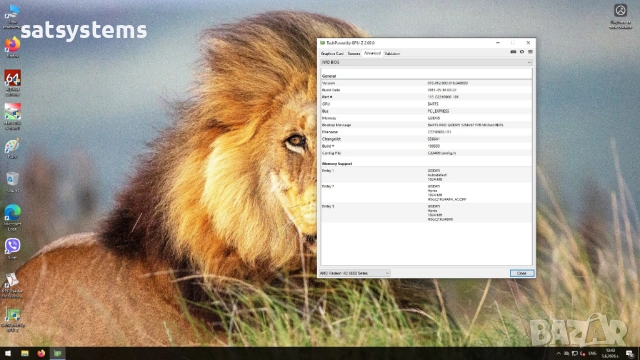Click the GPU-Z screenshot camera icon
The height and width of the screenshot is (360, 640).
click(x=513, y=52)
